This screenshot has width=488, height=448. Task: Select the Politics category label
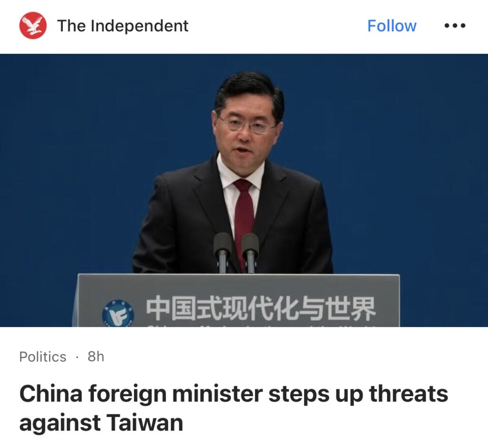[42, 357]
